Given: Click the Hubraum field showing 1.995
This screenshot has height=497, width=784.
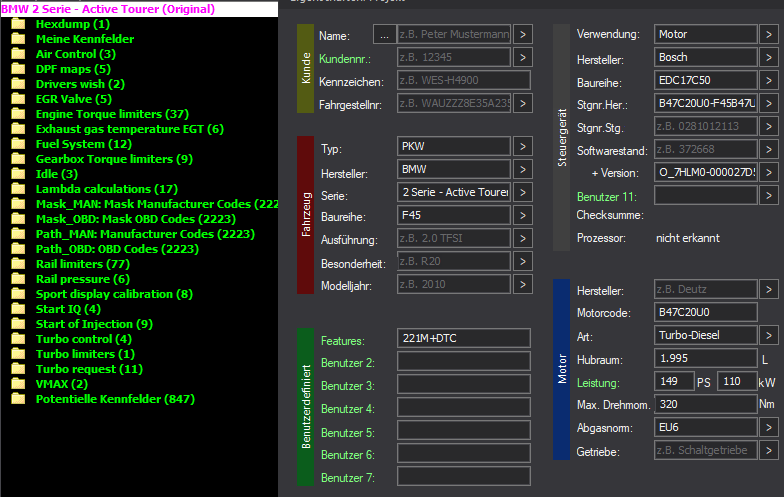Looking at the screenshot, I should 706,358.
